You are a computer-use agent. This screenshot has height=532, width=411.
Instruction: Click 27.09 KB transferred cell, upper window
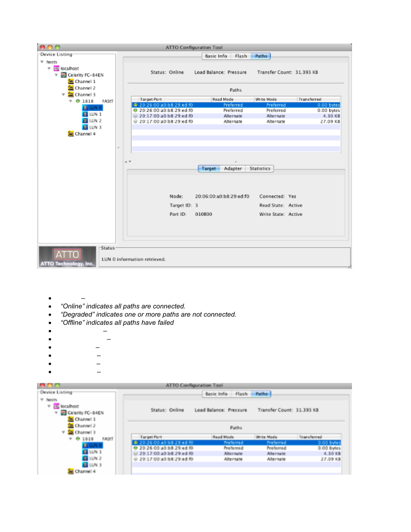330,121
